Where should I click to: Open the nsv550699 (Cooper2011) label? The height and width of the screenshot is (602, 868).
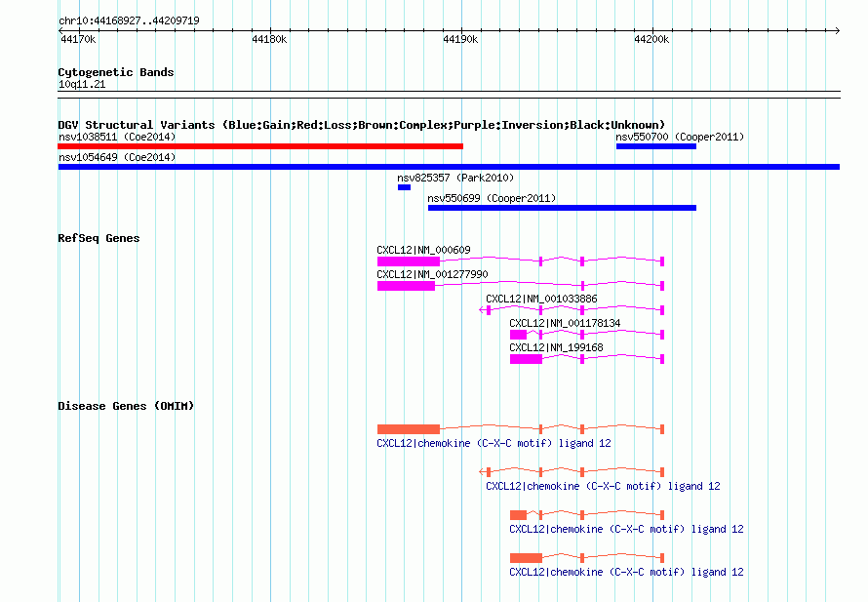tap(492, 198)
